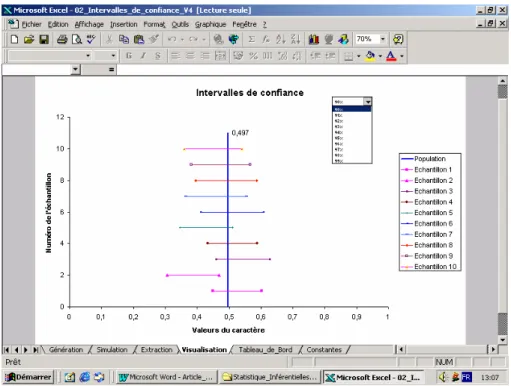Viewport: 511px width, 386px height.
Task: Click the chart combo box arrow
Action: coord(367,101)
